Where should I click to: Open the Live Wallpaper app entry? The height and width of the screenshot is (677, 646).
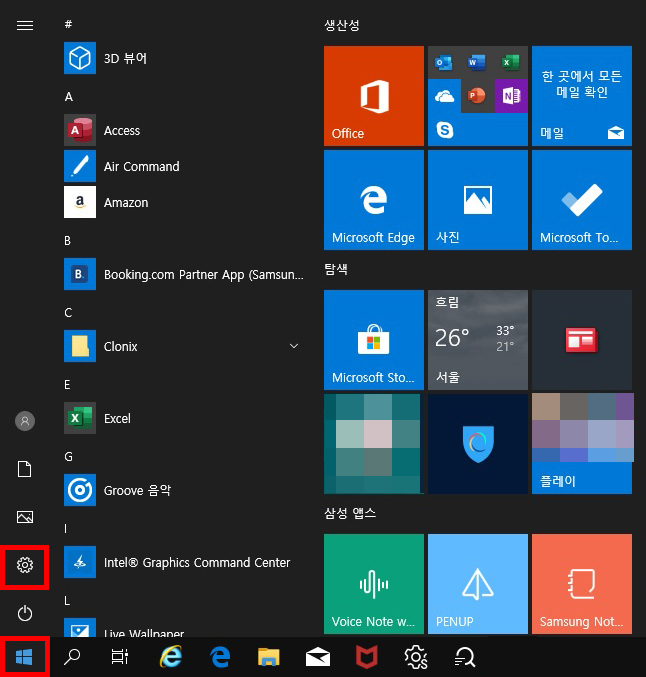coord(184,627)
